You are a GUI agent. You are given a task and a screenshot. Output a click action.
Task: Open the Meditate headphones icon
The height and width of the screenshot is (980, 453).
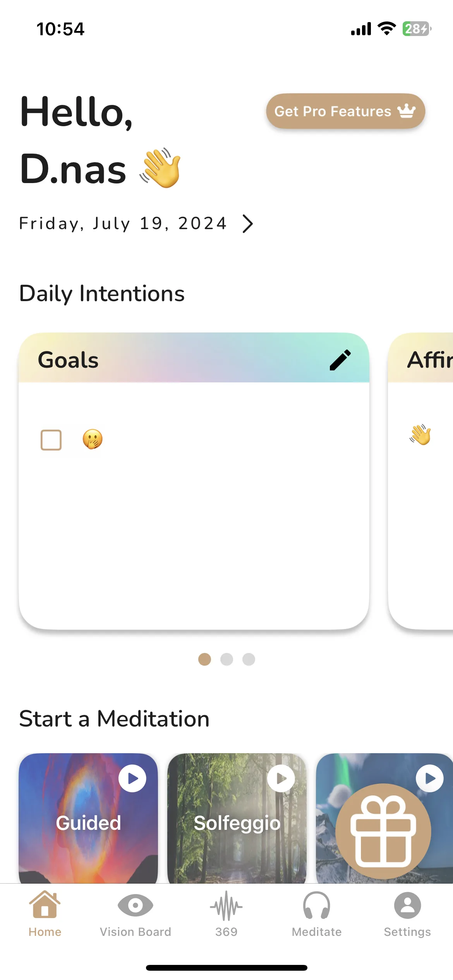(317, 905)
